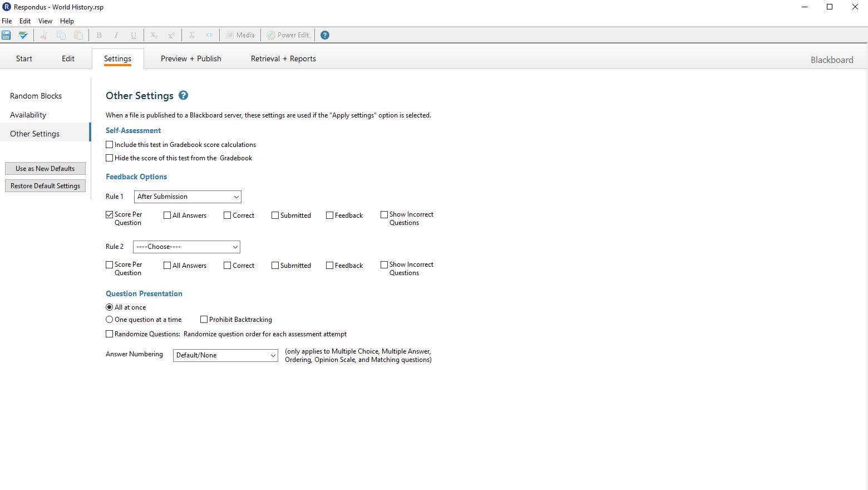Screen dimensions: 868x490
Task: Click the Equation sigma icon
Action: click(x=192, y=35)
